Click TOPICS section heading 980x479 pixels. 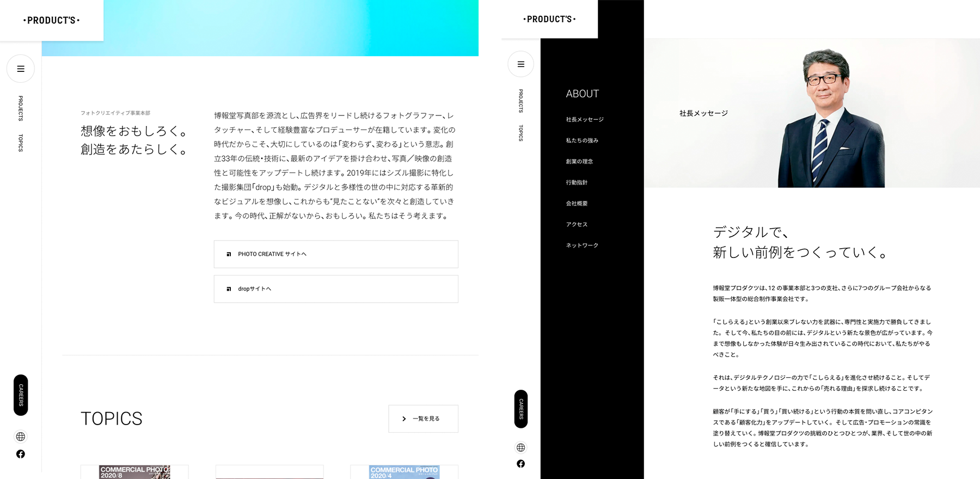tap(112, 419)
